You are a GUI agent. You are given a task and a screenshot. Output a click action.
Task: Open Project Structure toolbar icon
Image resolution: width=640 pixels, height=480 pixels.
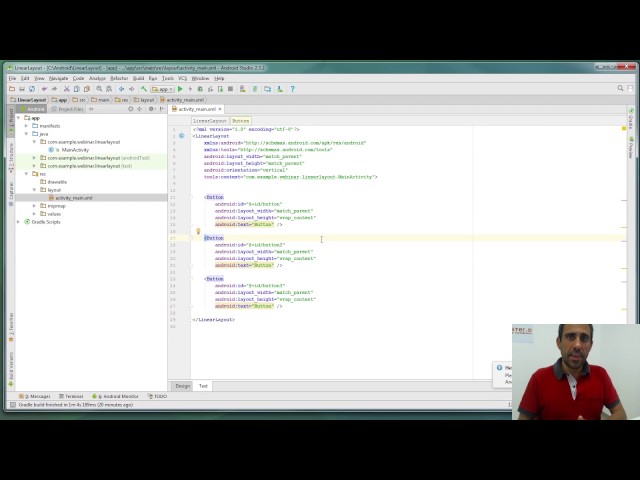coord(267,89)
